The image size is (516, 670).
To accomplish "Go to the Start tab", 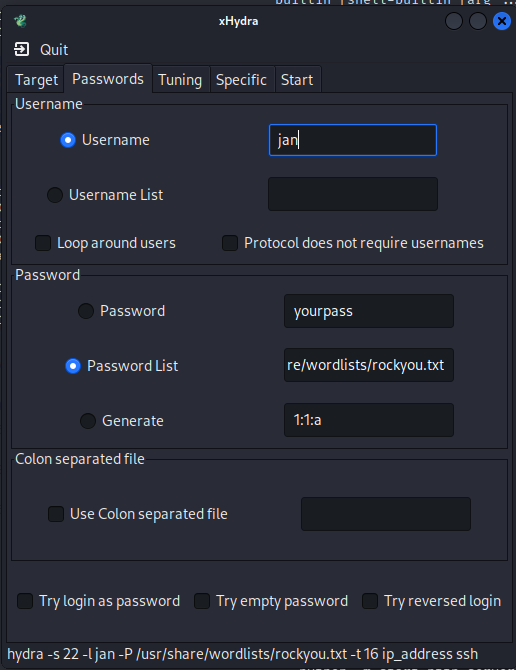I will pos(297,80).
